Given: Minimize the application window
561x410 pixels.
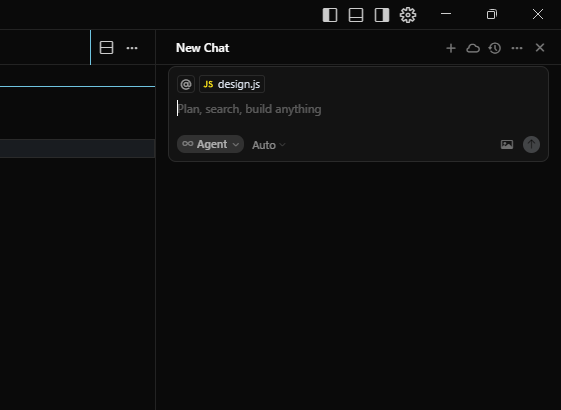Looking at the screenshot, I should pyautogui.click(x=446, y=14).
